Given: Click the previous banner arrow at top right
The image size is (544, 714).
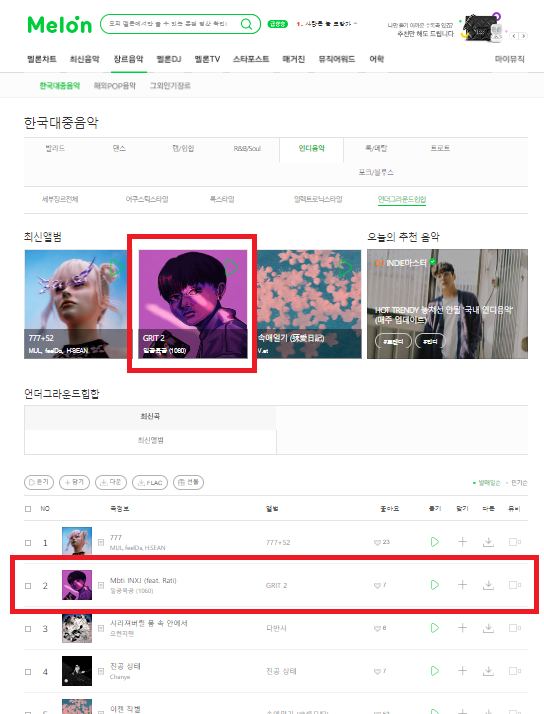Looking at the screenshot, I should 514,36.
